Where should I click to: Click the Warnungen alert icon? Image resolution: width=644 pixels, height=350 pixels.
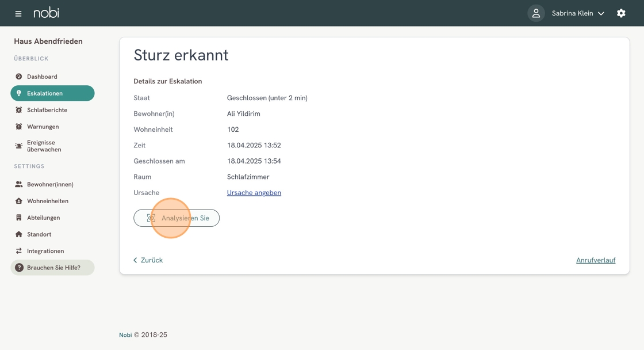[x=19, y=127]
